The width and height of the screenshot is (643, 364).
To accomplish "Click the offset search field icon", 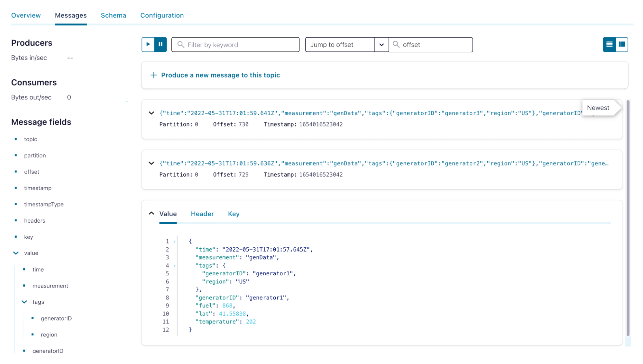I will 396,44.
